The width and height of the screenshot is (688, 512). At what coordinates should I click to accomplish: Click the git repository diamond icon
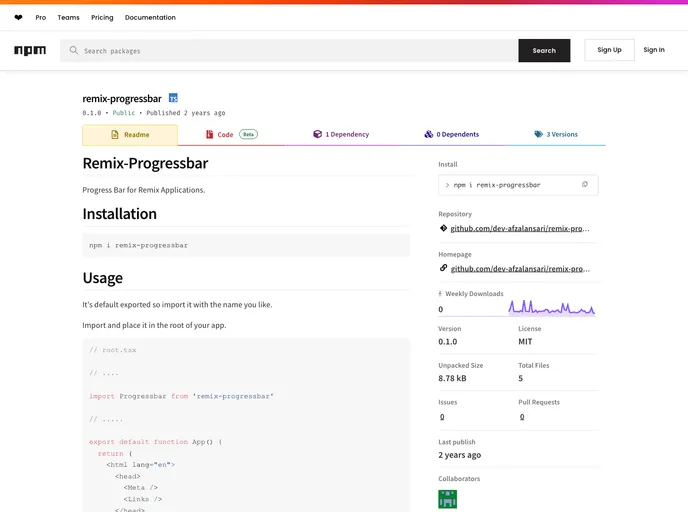pos(443,228)
